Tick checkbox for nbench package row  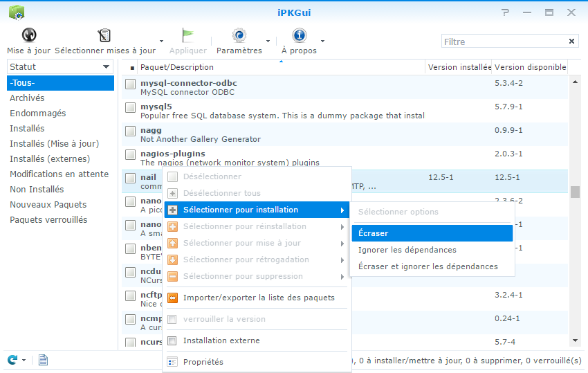point(131,249)
